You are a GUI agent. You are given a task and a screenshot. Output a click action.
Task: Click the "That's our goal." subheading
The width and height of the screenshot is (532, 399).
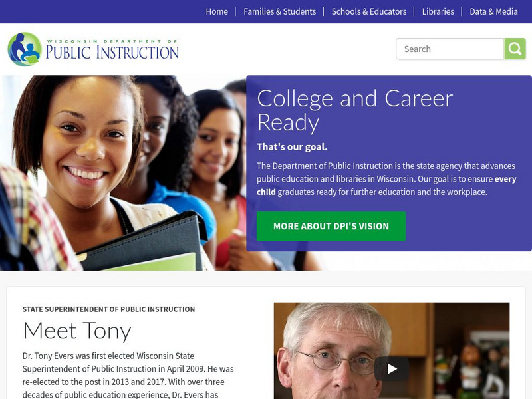pyautogui.click(x=292, y=147)
